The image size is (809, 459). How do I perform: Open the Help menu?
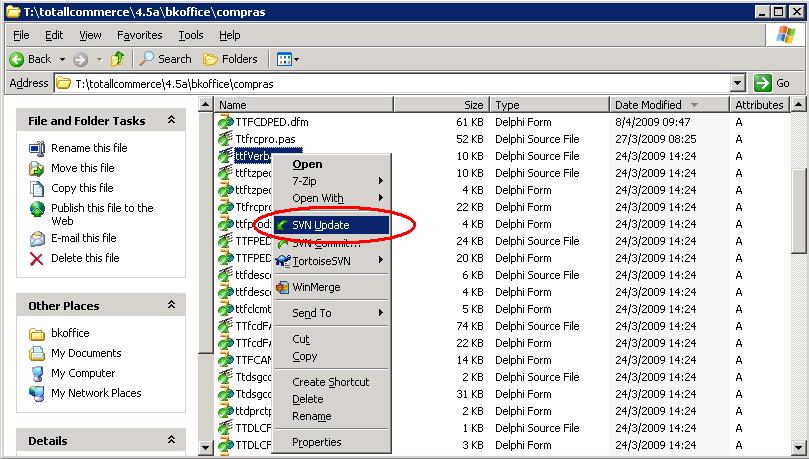230,35
